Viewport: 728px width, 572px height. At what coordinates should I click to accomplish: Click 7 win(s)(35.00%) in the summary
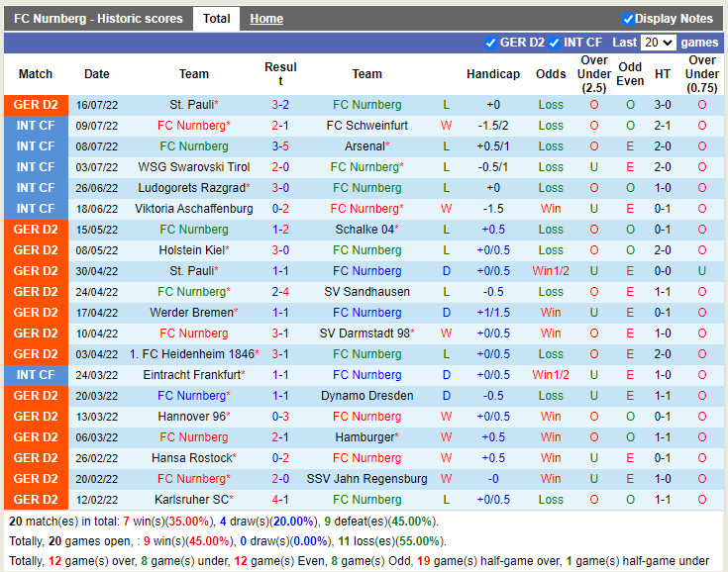point(166,522)
